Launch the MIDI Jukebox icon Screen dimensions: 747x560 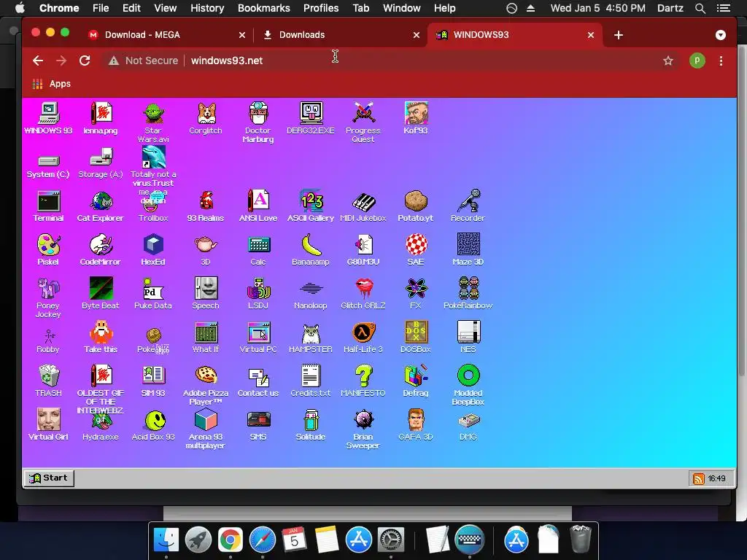click(x=363, y=206)
